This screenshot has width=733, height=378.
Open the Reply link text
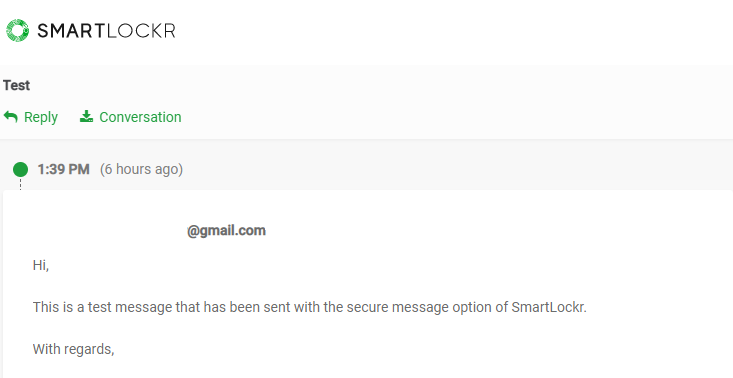(x=41, y=117)
